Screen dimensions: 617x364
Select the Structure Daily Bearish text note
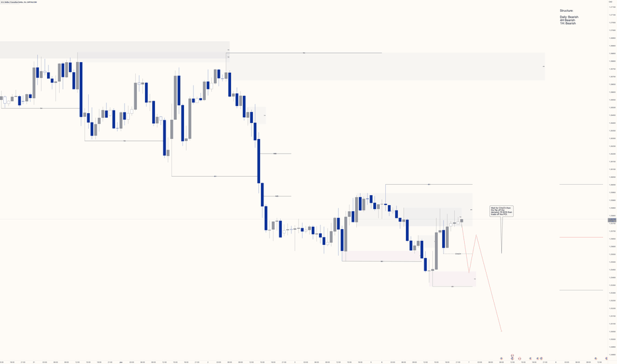click(x=569, y=17)
